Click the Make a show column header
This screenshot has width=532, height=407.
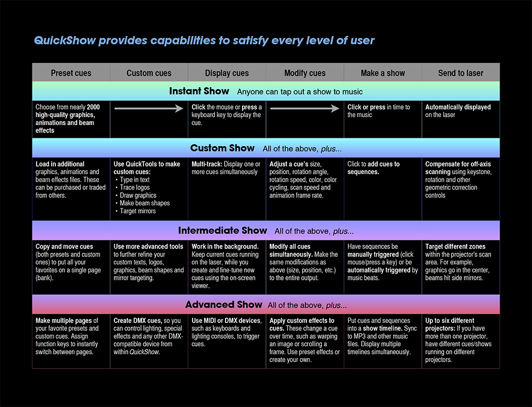pyautogui.click(x=383, y=73)
